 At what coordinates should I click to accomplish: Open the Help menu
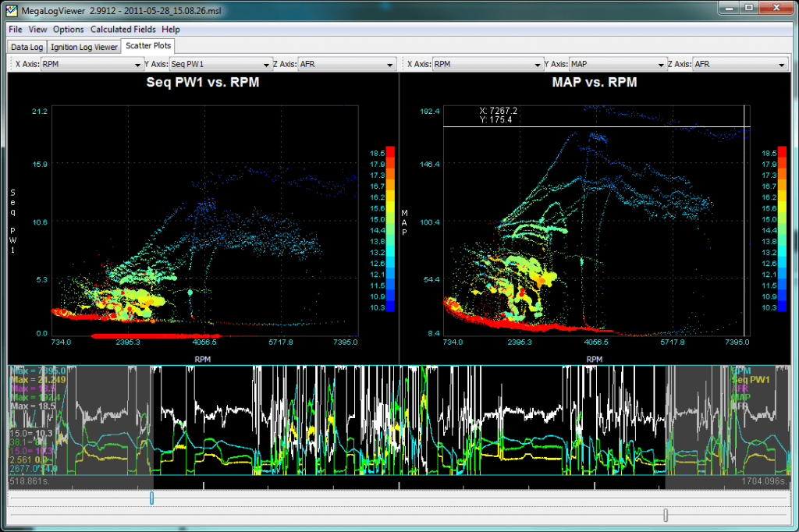pos(171,29)
